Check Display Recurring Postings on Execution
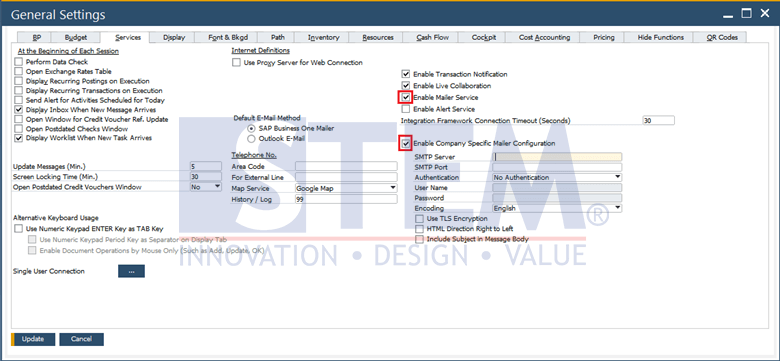Image resolution: width=780 pixels, height=361 pixels. coord(19,81)
